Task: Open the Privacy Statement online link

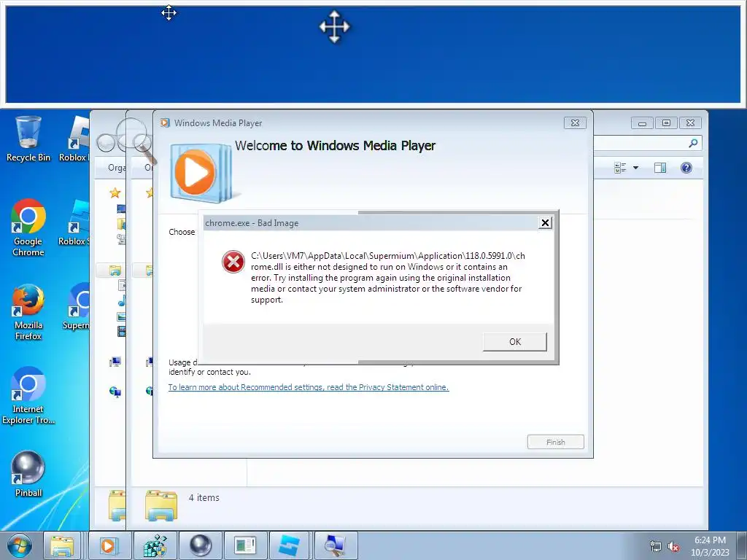Action: point(309,387)
